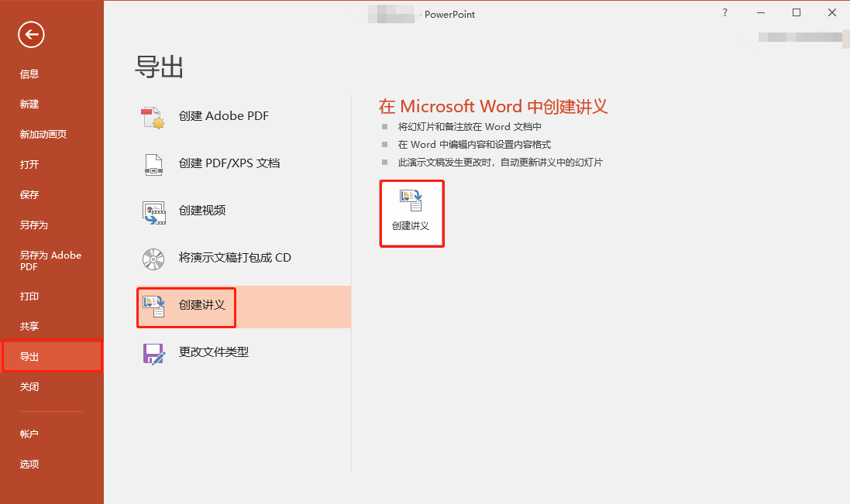This screenshot has height=504, width=850.
Task: Choose 打开 from the sidebar menu
Action: click(29, 165)
